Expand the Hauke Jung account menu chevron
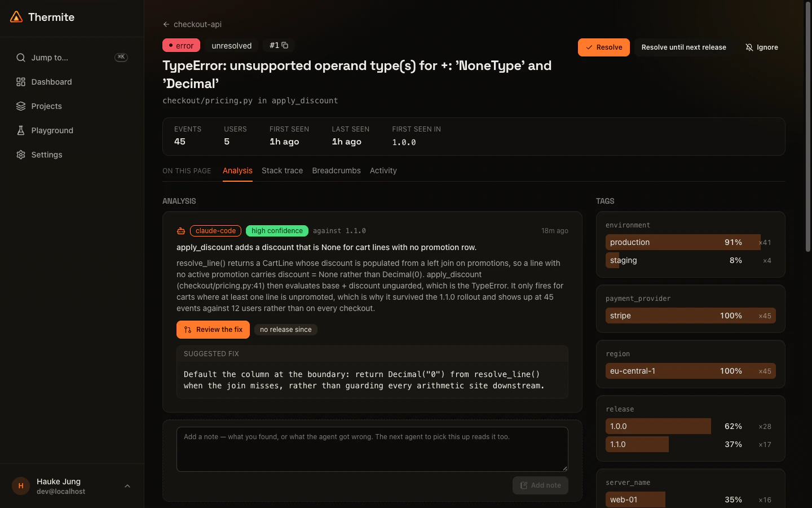This screenshot has width=812, height=508. pyautogui.click(x=127, y=486)
